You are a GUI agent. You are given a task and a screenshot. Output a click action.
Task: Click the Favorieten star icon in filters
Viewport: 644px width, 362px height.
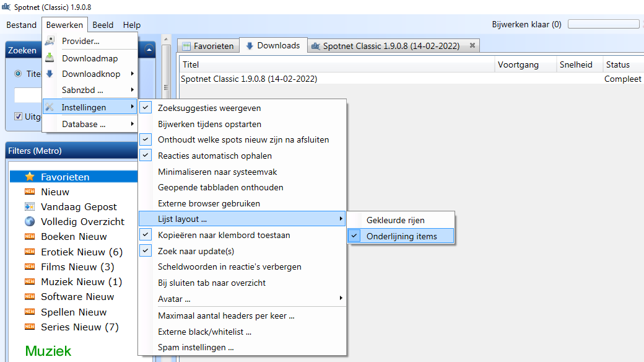coord(30,177)
